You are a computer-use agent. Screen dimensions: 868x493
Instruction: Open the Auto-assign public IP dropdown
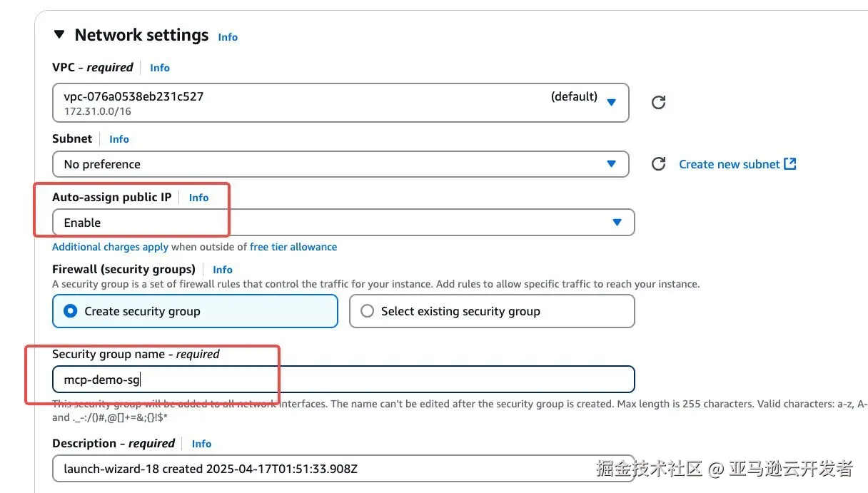[x=343, y=223]
